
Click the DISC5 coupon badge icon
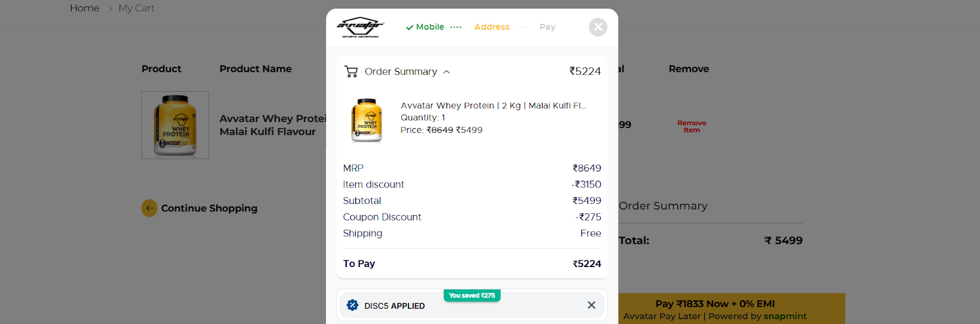tap(352, 305)
